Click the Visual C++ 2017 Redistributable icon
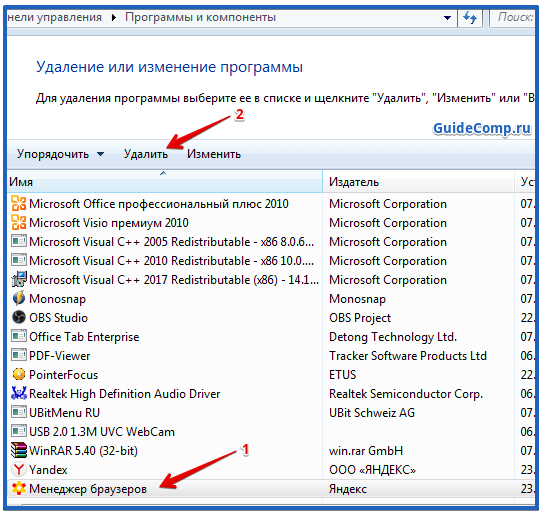 pos(18,280)
